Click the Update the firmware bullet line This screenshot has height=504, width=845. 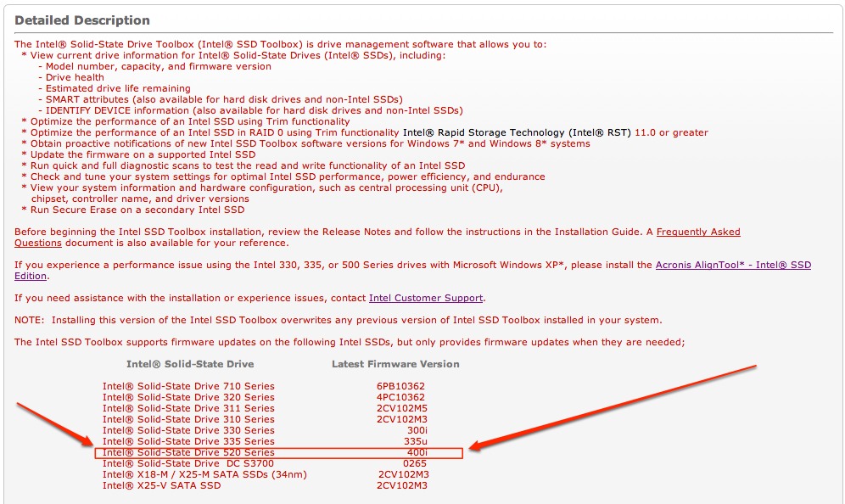[138, 154]
